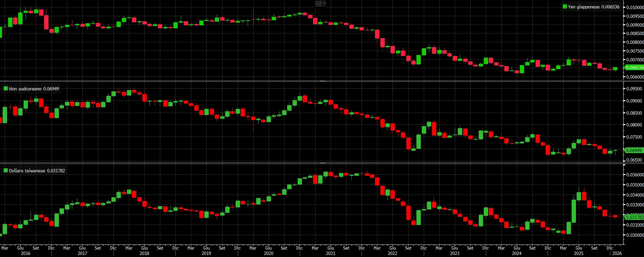Click the 2020 year label on time axis

tap(268, 253)
